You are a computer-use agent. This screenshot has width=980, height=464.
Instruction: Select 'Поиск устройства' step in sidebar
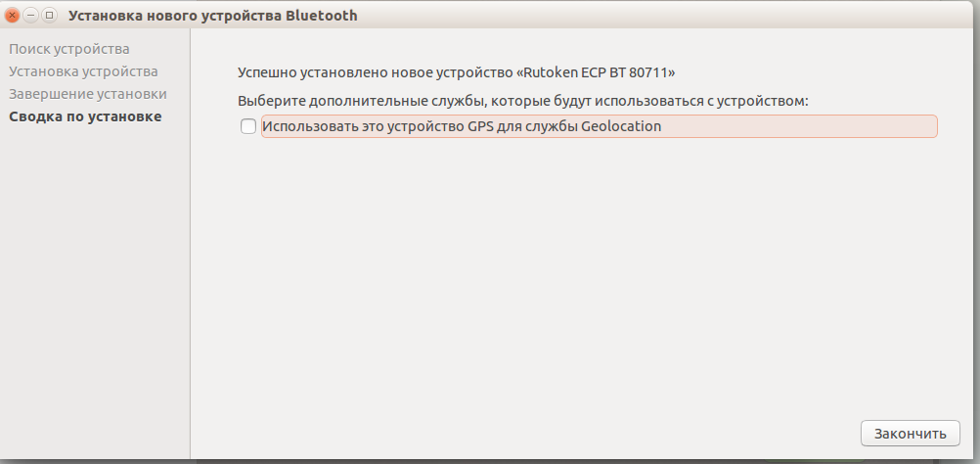(x=68, y=49)
